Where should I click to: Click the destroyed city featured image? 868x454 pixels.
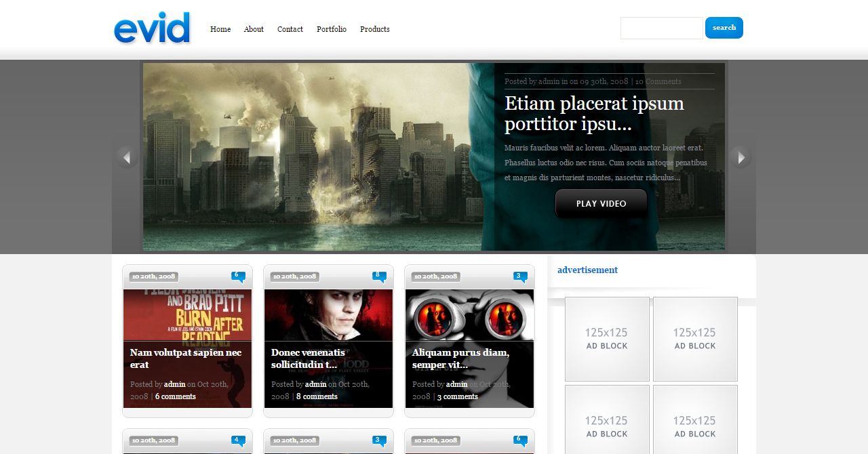319,157
